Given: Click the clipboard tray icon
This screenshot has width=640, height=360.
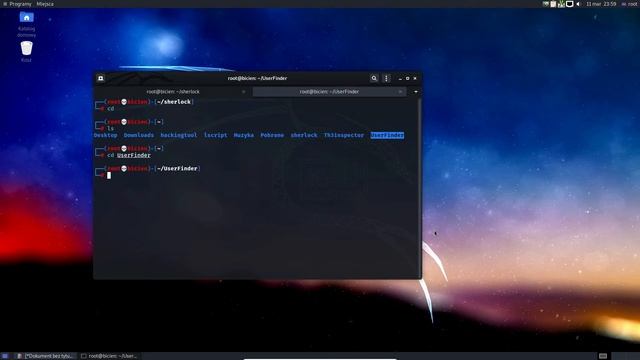Looking at the screenshot, I should pos(553,4).
